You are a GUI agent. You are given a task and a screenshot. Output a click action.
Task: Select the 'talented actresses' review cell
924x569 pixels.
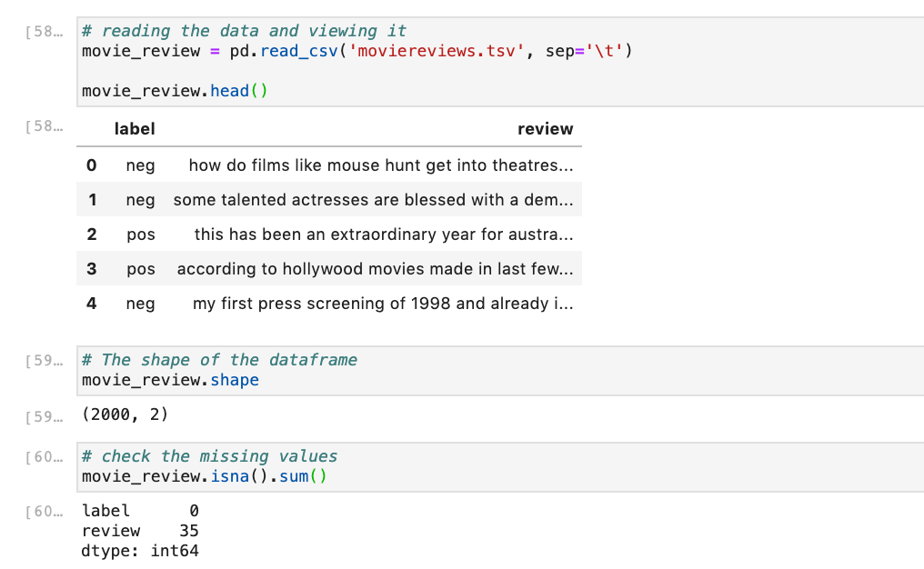pos(373,200)
